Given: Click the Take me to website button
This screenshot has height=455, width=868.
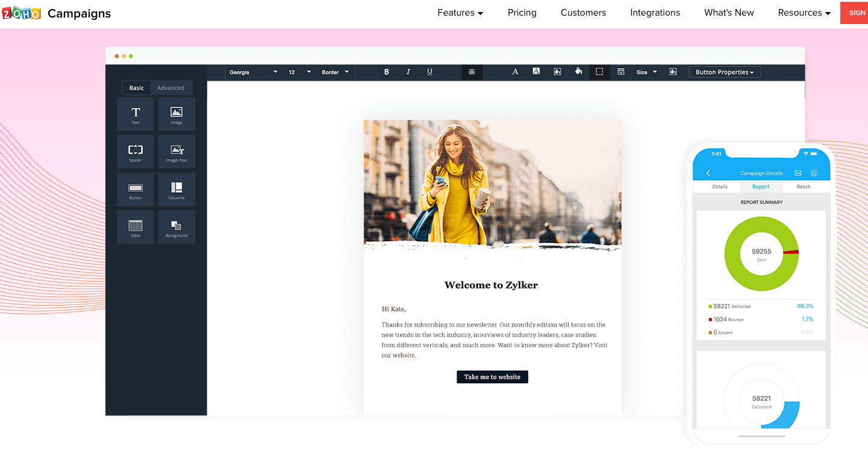Looking at the screenshot, I should tap(492, 377).
